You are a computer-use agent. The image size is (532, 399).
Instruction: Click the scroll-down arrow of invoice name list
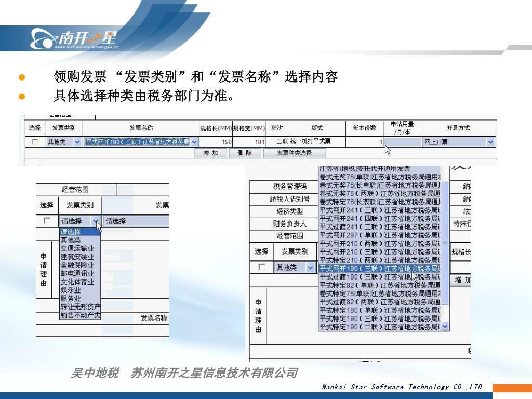click(445, 326)
